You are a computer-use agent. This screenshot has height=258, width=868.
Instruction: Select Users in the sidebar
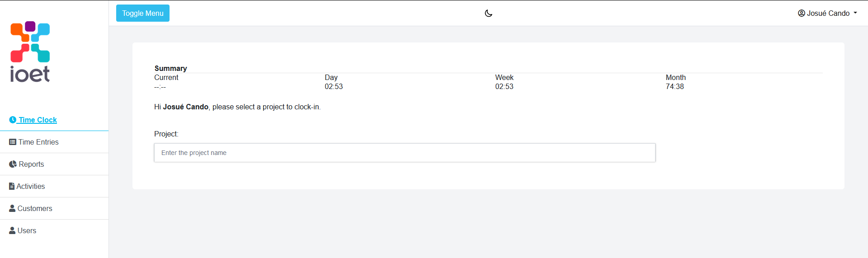coord(54,230)
